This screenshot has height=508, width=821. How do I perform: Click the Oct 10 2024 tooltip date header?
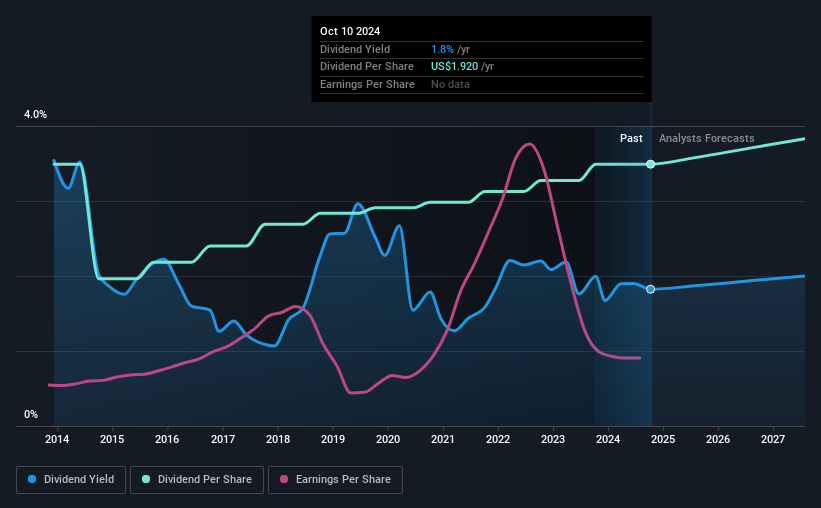point(350,31)
